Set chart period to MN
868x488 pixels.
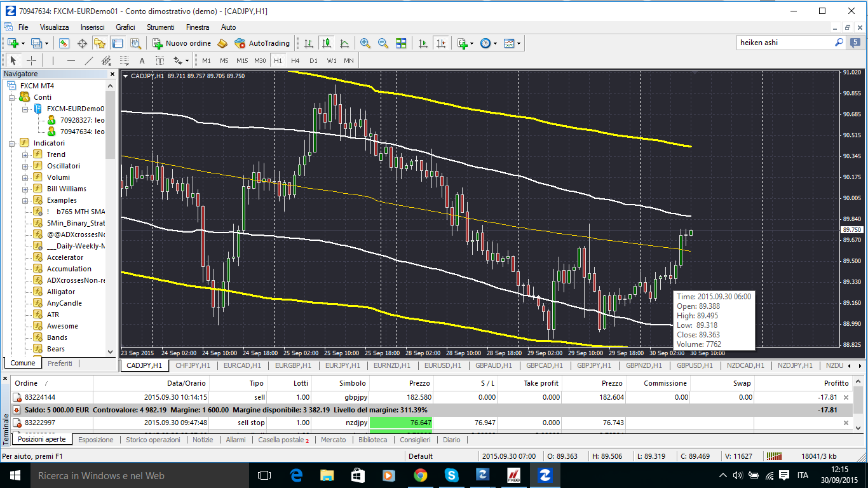pyautogui.click(x=349, y=60)
